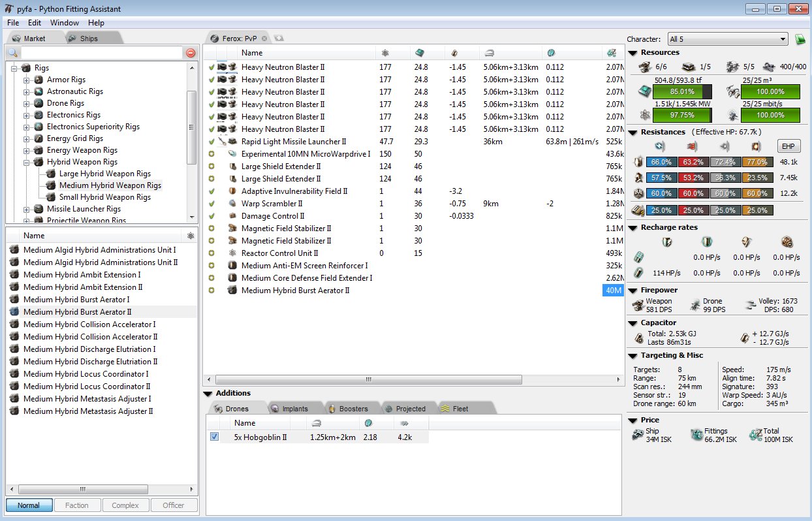Toggle the 5x Hobgoblin II drone checkbox
Viewport: 812px width, 521px height.
click(x=214, y=437)
